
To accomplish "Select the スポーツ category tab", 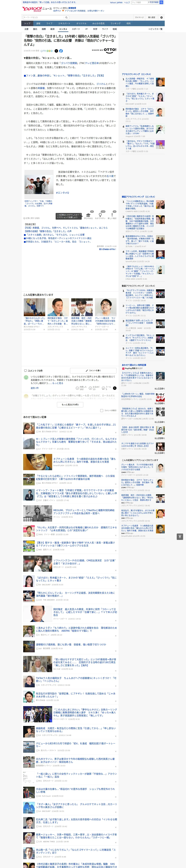I will click(x=76, y=29).
